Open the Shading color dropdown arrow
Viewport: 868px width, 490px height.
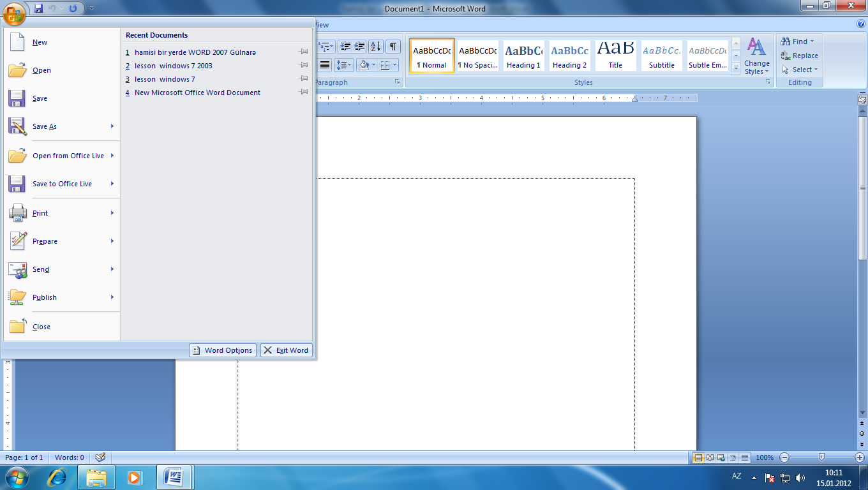[x=375, y=65]
